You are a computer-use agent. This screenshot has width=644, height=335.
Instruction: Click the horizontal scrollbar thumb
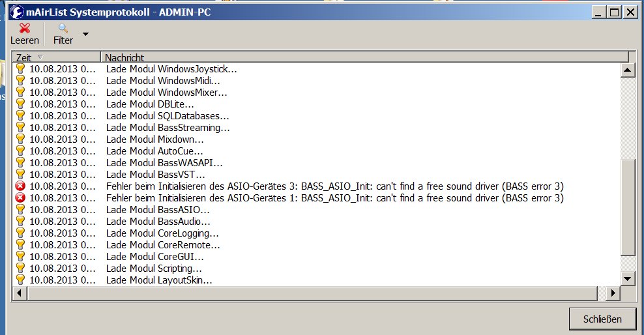click(312, 293)
